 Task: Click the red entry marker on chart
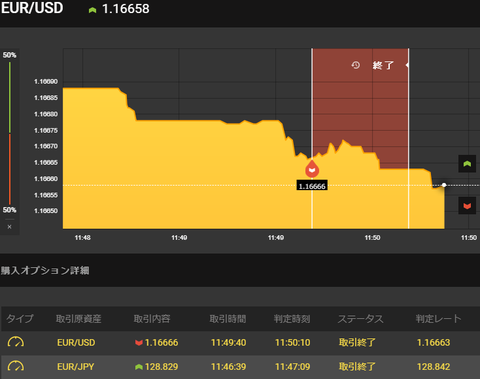(x=312, y=168)
